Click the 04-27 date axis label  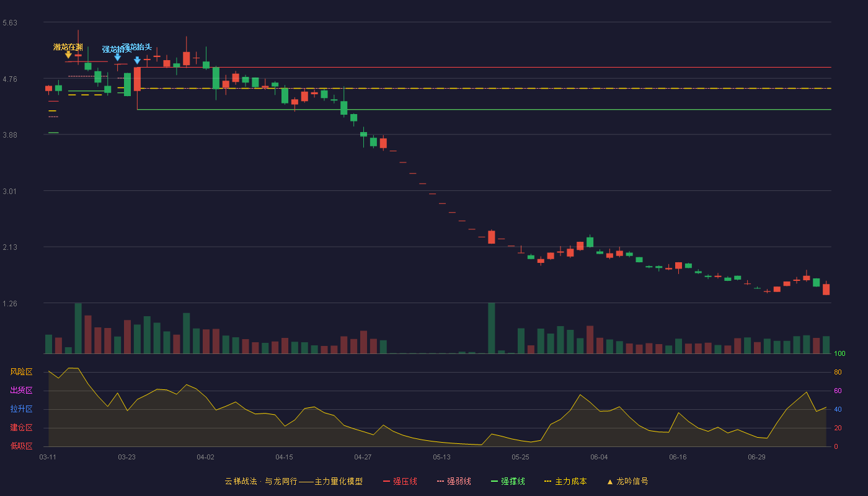click(x=363, y=457)
